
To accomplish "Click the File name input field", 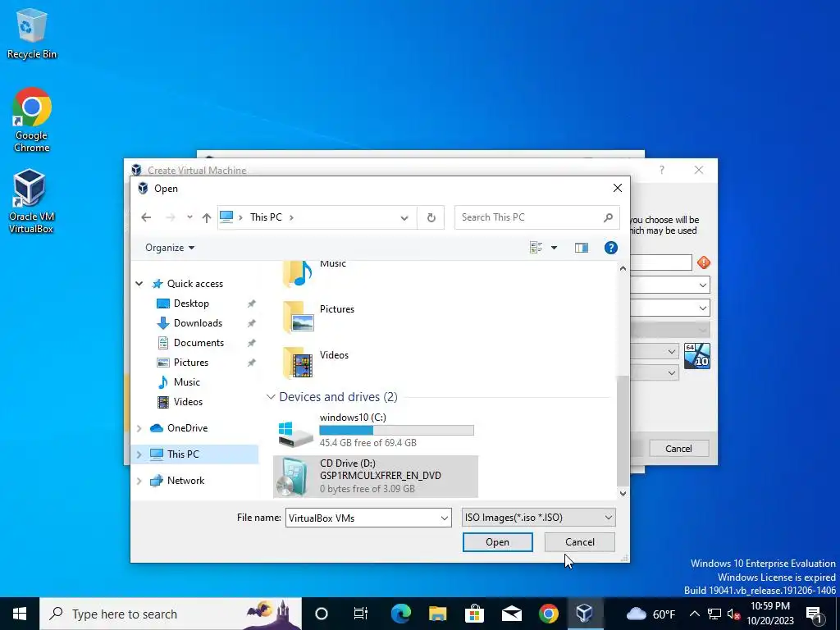I will [362, 518].
